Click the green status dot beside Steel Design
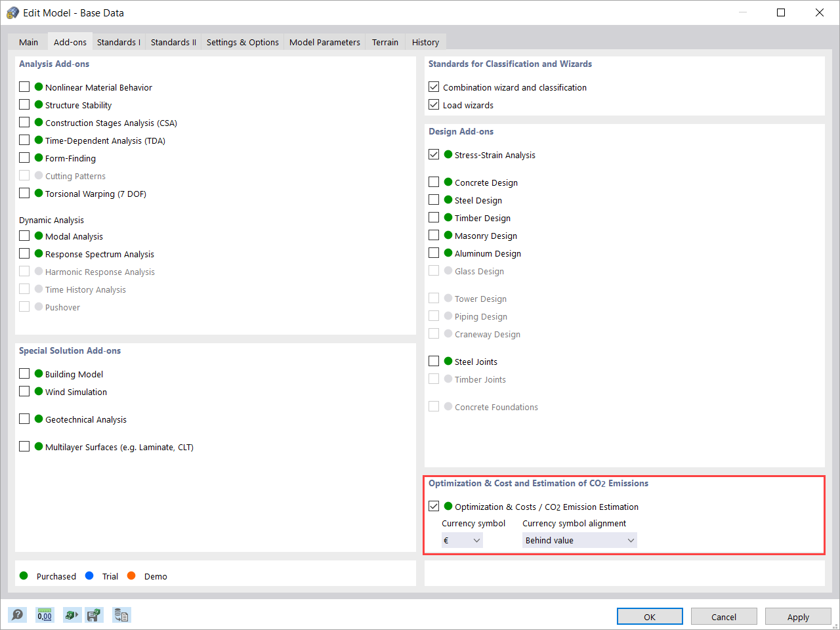Viewport: 840px width, 630px height. 448,199
